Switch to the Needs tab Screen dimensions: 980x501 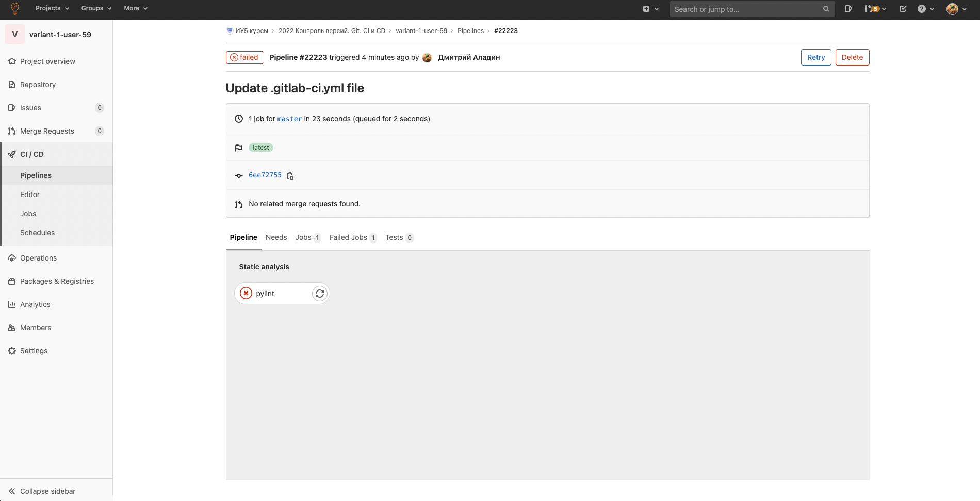tap(276, 237)
